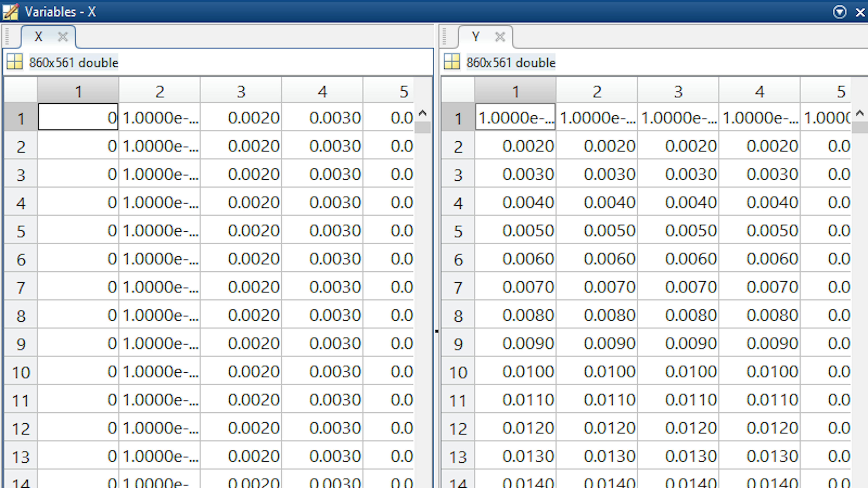The width and height of the screenshot is (868, 488).
Task: Click Y cell 0.0020 in column 1
Action: (516, 145)
